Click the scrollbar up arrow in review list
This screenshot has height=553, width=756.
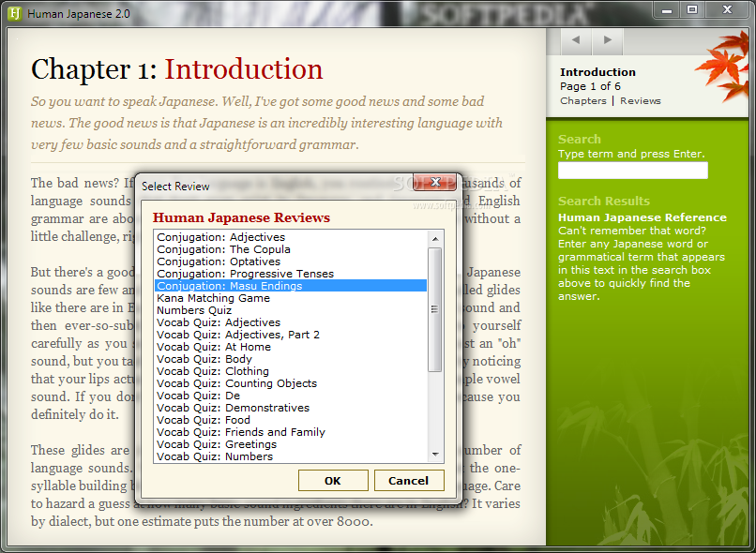[435, 238]
